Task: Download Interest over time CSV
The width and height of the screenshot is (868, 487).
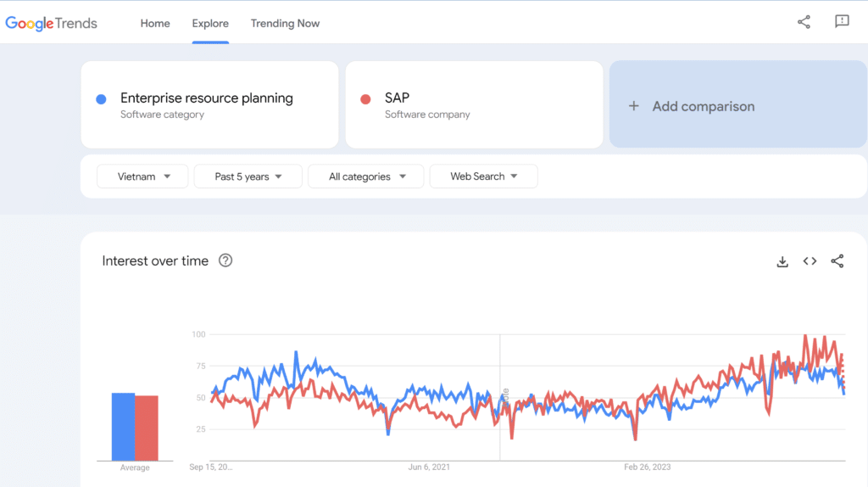Action: pos(782,261)
